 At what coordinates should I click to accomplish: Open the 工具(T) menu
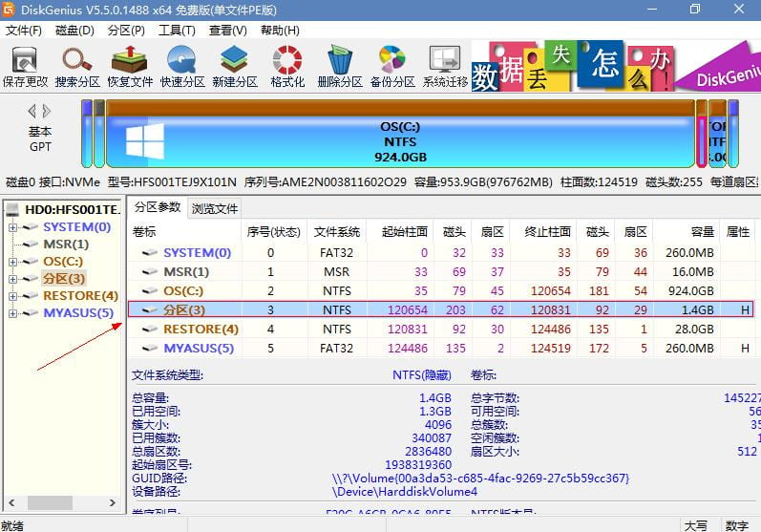tap(178, 31)
